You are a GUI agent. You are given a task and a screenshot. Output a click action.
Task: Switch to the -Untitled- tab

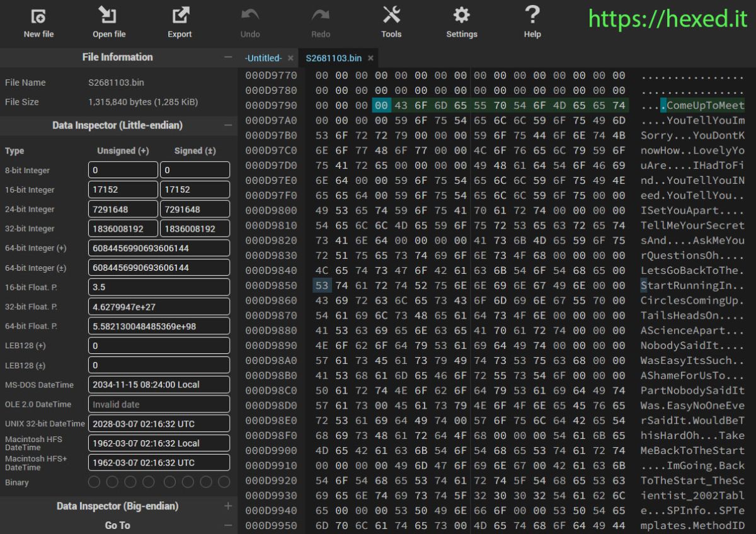click(x=263, y=58)
